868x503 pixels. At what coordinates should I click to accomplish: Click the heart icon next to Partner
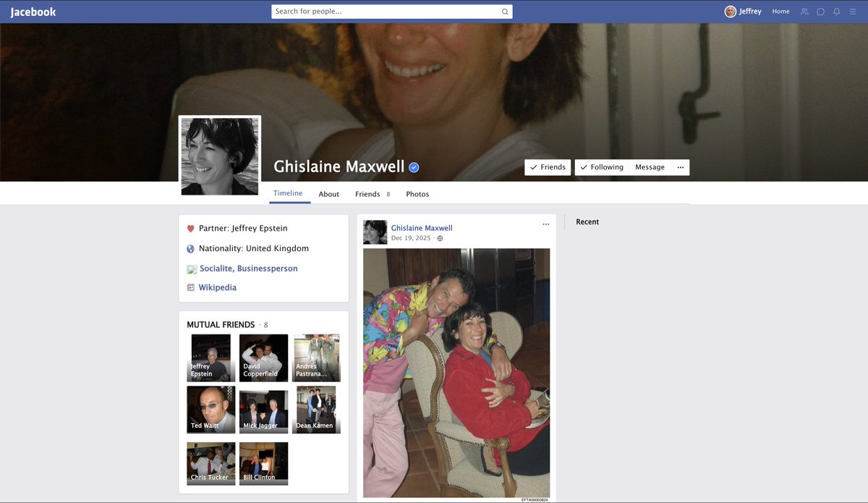(191, 229)
